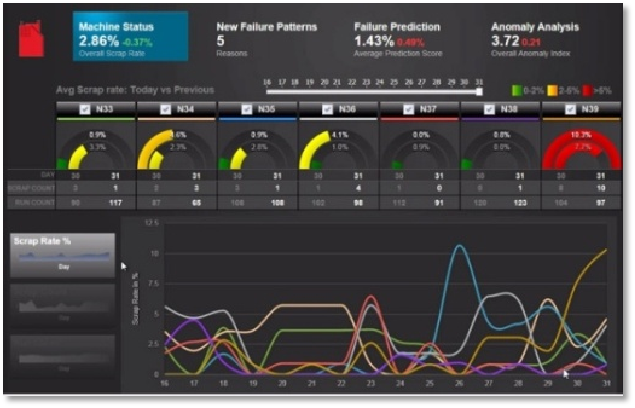The height and width of the screenshot is (408, 635).
Task: Select the second chart thumbnail in sidebar
Action: (65, 304)
